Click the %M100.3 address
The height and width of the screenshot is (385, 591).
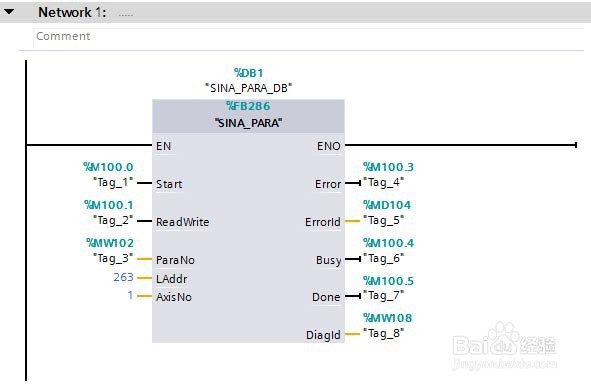[x=388, y=167]
